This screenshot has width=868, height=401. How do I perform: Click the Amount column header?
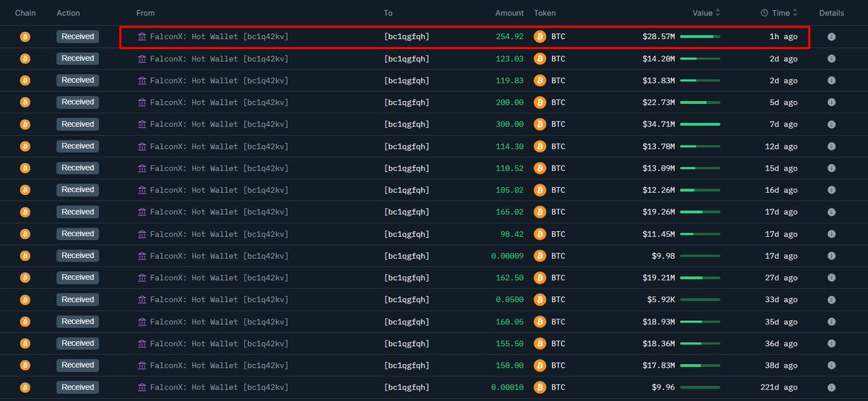(509, 13)
